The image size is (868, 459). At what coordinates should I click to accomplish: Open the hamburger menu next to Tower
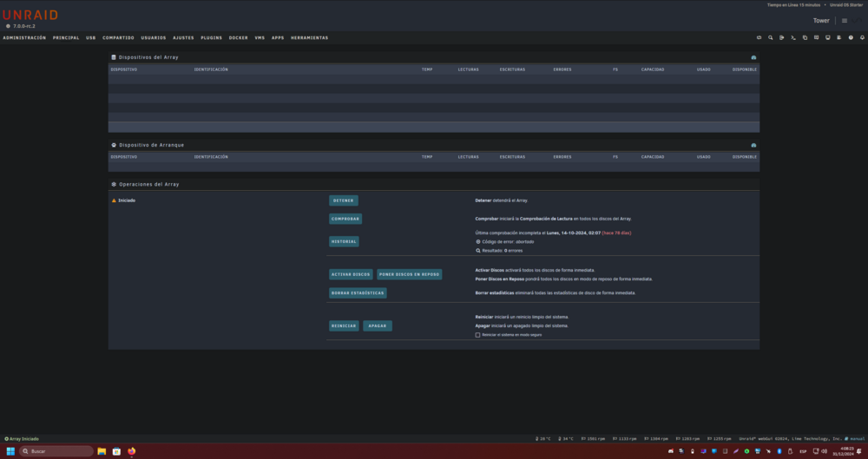coord(845,21)
